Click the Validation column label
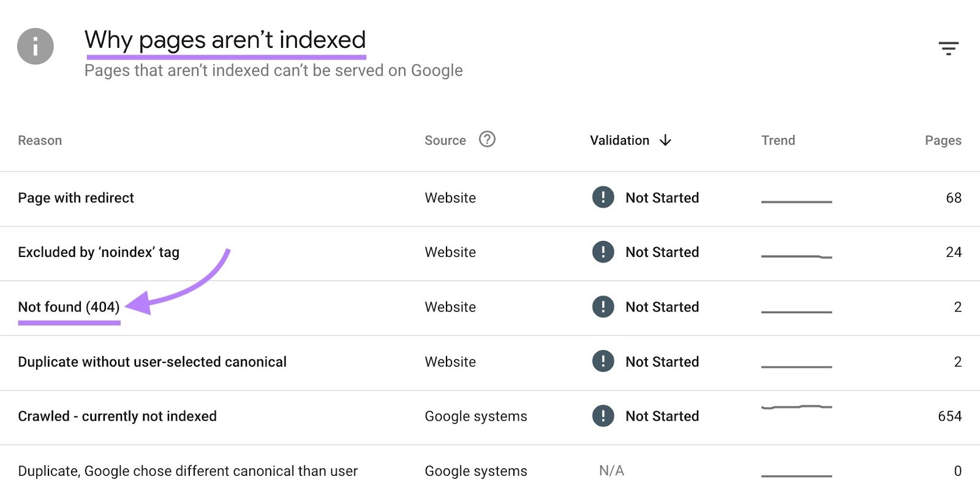Image resolution: width=980 pixels, height=496 pixels. (619, 140)
